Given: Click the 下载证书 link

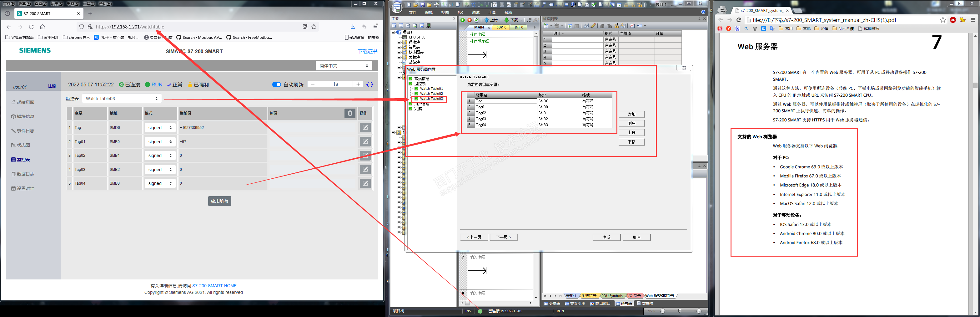Looking at the screenshot, I should (368, 51).
